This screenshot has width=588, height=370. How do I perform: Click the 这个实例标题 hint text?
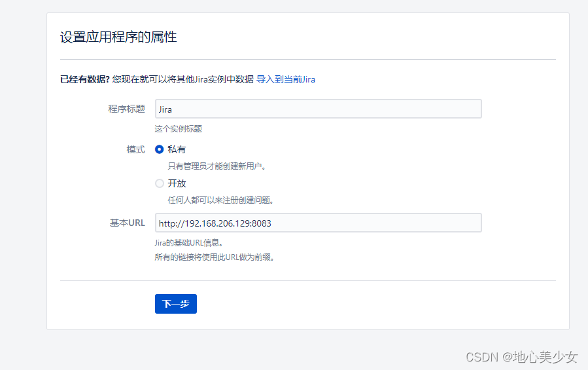[178, 129]
